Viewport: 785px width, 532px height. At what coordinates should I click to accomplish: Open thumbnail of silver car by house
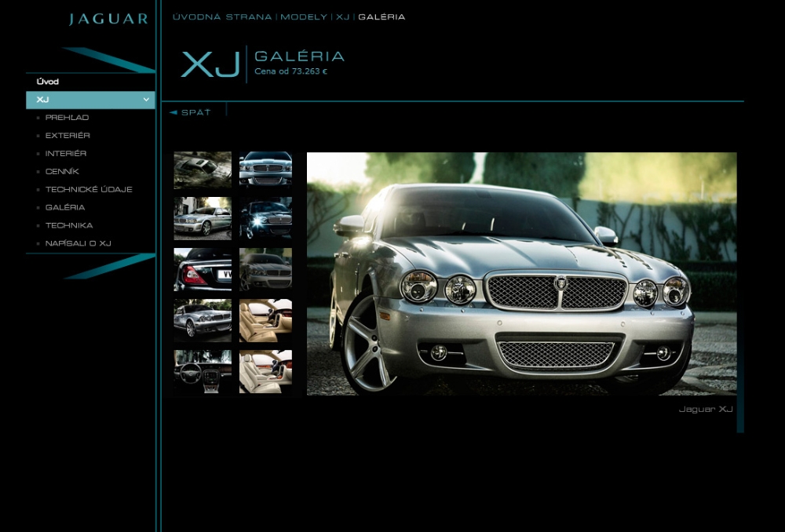[203, 218]
